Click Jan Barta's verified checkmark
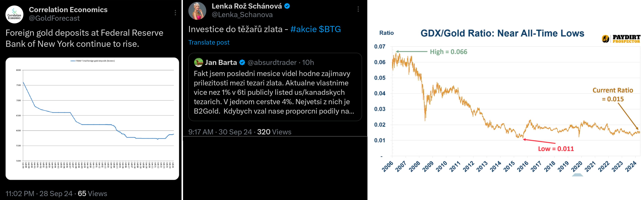644x200 pixels. pyautogui.click(x=242, y=62)
